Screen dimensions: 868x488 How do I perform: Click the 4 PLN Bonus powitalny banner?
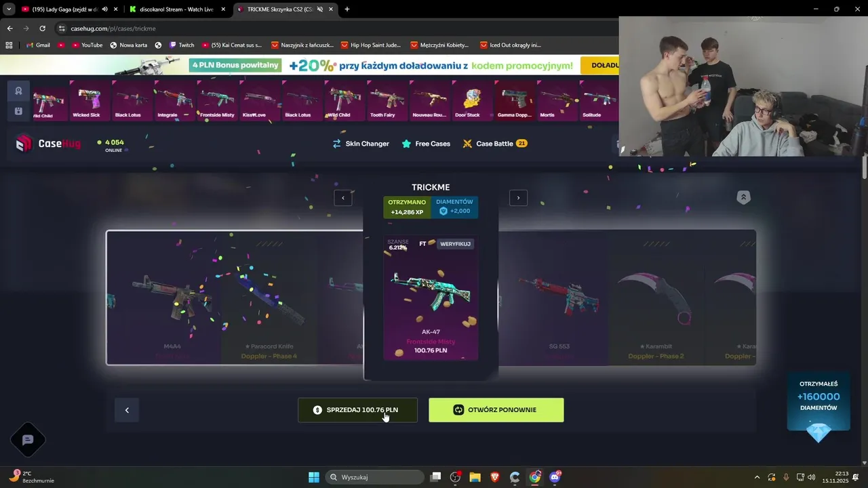[236, 65]
